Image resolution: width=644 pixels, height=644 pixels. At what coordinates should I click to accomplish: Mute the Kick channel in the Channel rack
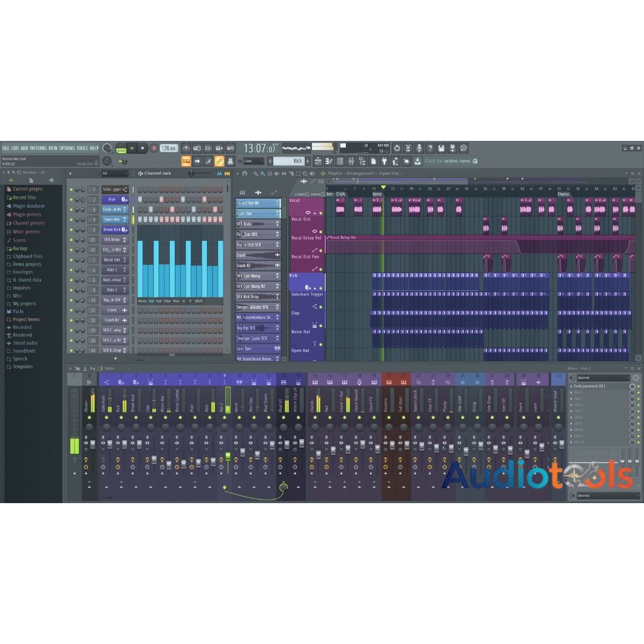pyautogui.click(x=70, y=199)
